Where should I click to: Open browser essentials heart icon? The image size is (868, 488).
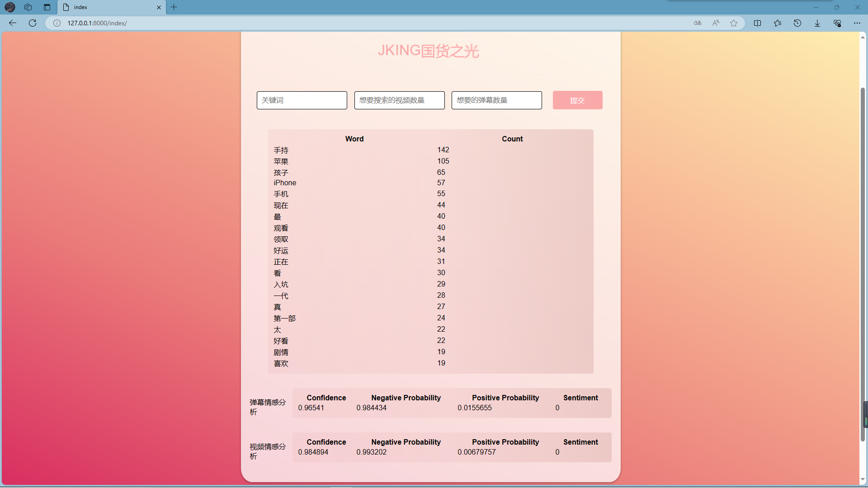(837, 23)
